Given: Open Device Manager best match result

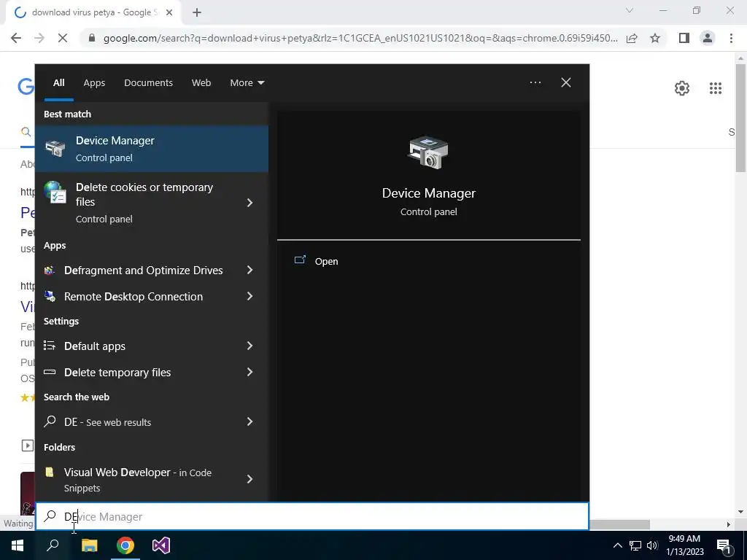Looking at the screenshot, I should tap(152, 149).
